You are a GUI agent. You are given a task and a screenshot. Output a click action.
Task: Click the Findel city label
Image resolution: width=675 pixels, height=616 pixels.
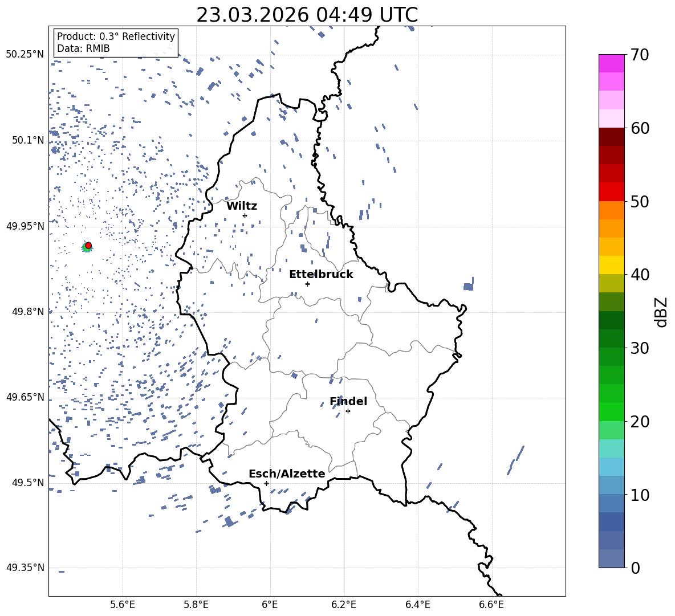tap(348, 401)
